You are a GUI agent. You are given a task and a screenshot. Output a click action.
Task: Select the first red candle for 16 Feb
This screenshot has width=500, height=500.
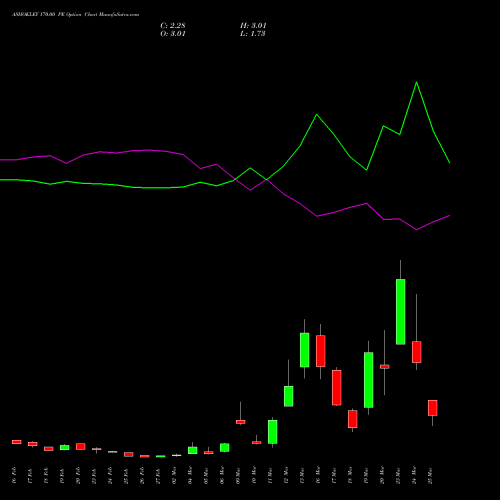17,442
